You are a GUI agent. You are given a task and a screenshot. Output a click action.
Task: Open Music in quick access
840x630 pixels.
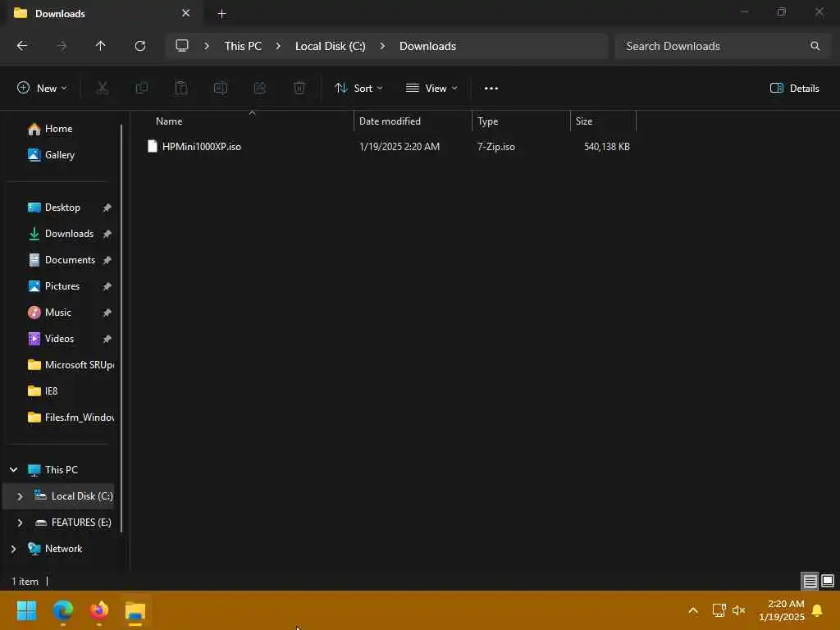(48, 313)
